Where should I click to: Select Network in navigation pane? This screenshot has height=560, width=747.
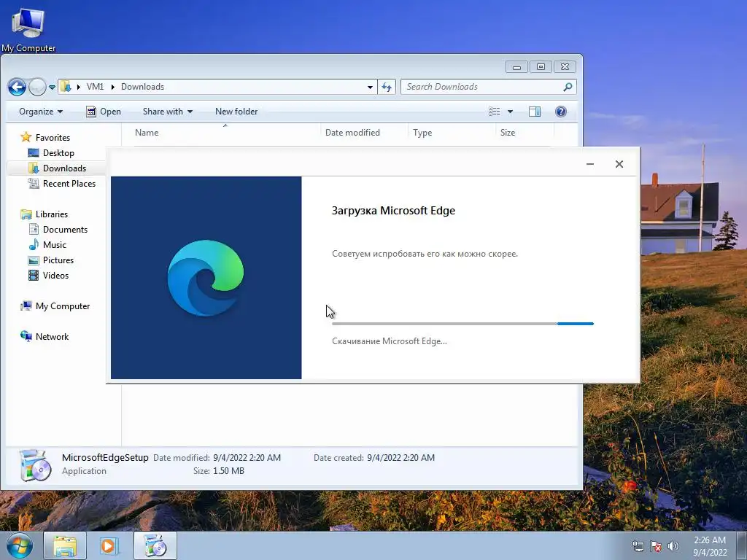point(44,337)
